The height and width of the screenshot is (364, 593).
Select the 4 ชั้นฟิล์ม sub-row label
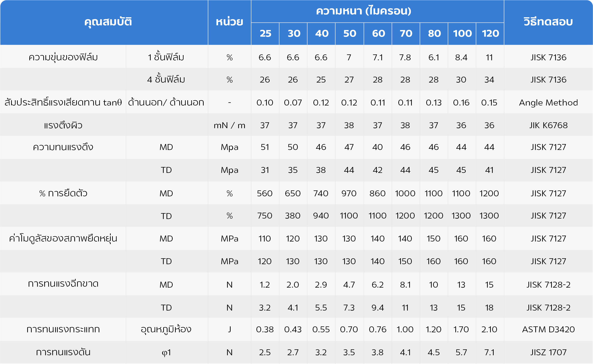pos(166,79)
